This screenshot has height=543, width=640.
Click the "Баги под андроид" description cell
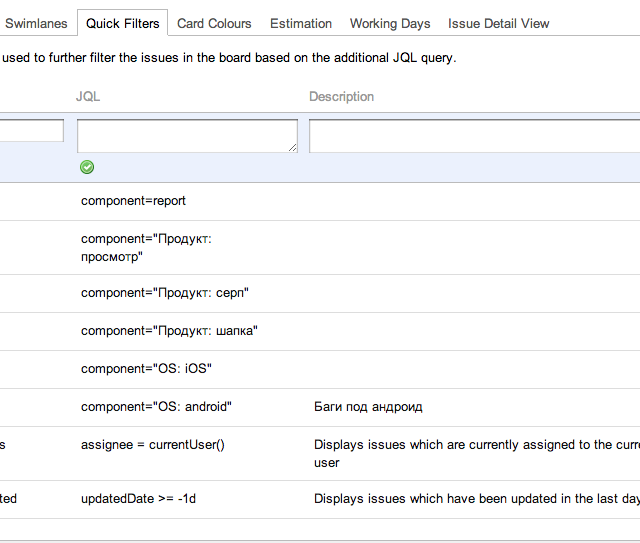pos(368,407)
